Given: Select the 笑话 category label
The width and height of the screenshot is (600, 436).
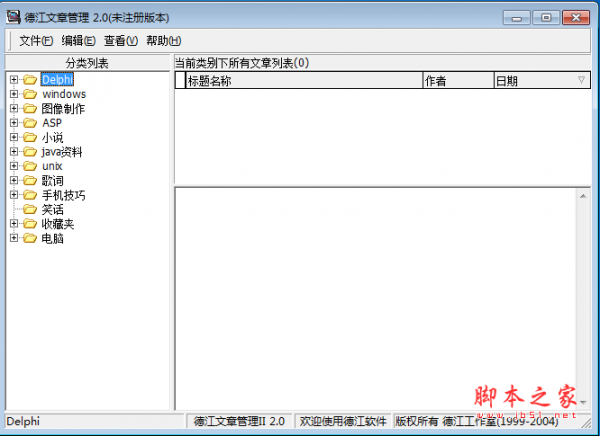Looking at the screenshot, I should click(52, 209).
